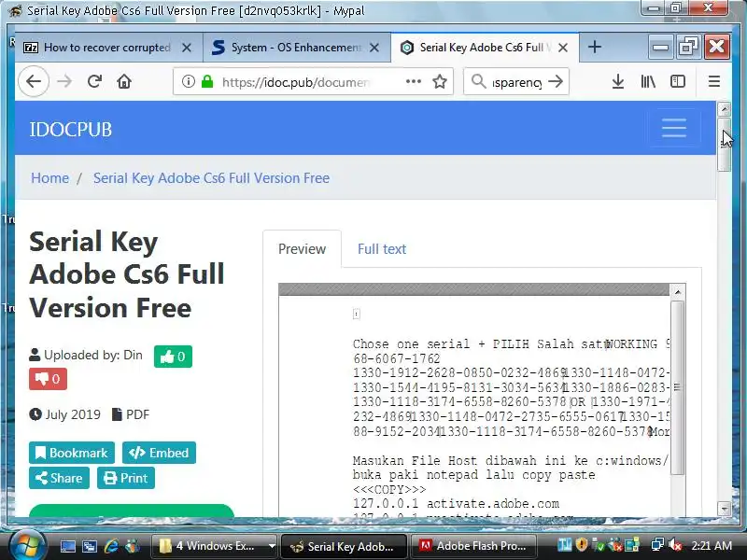This screenshot has width=747, height=560.
Task: Click the document preview scrollbar up arrow
Action: 678,291
